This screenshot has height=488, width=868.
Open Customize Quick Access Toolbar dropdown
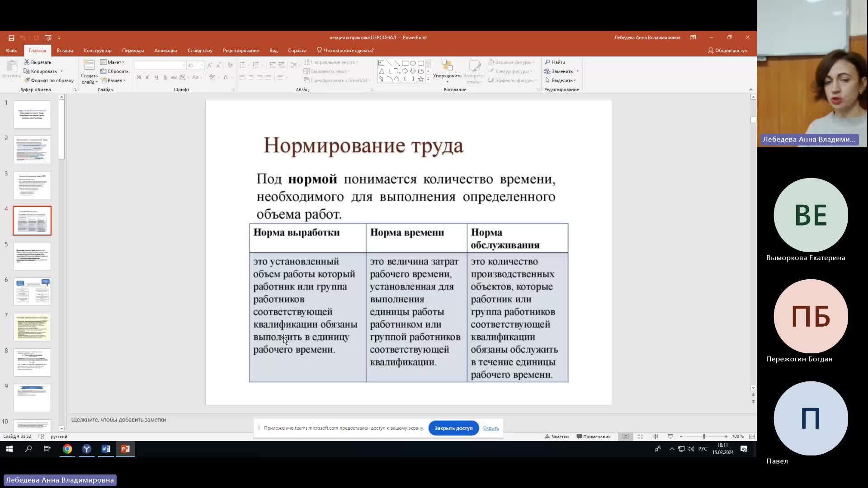(x=59, y=38)
